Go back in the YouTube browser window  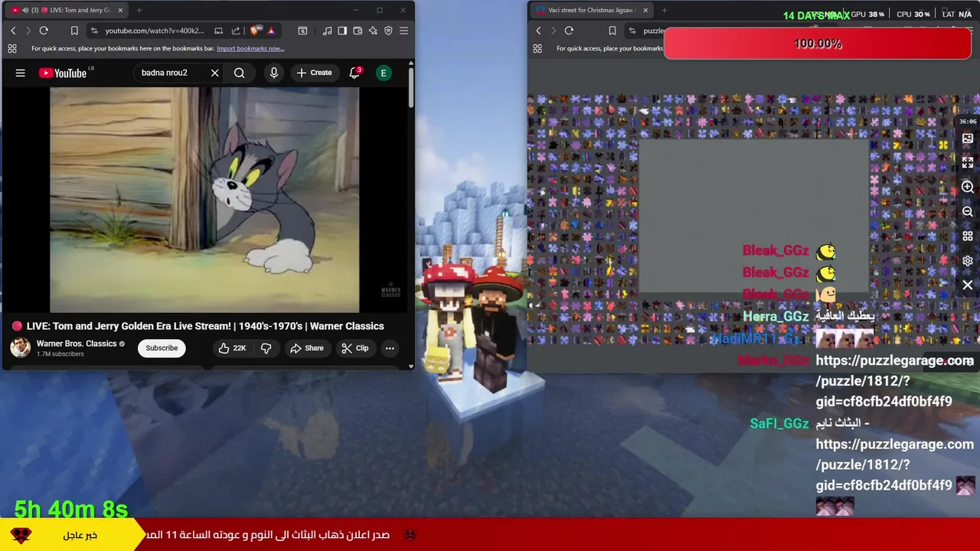point(13,31)
